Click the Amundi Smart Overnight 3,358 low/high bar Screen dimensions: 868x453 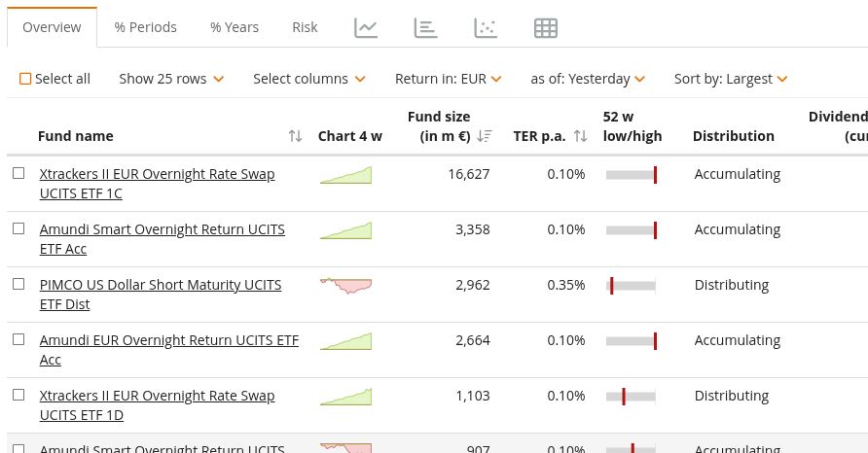point(632,230)
